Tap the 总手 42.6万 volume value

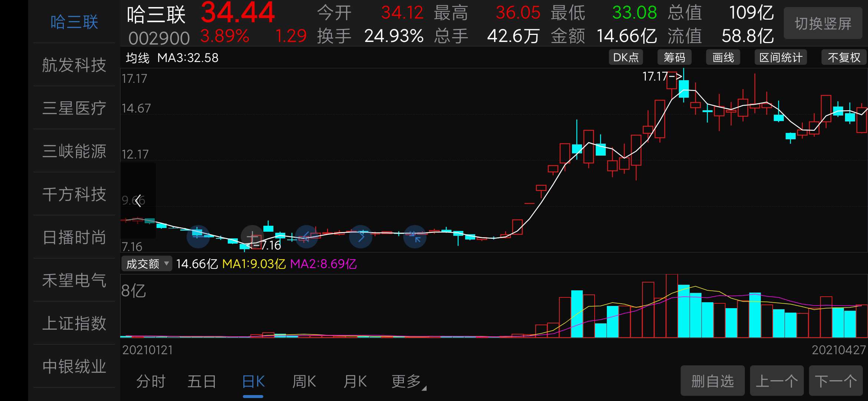[x=487, y=36]
